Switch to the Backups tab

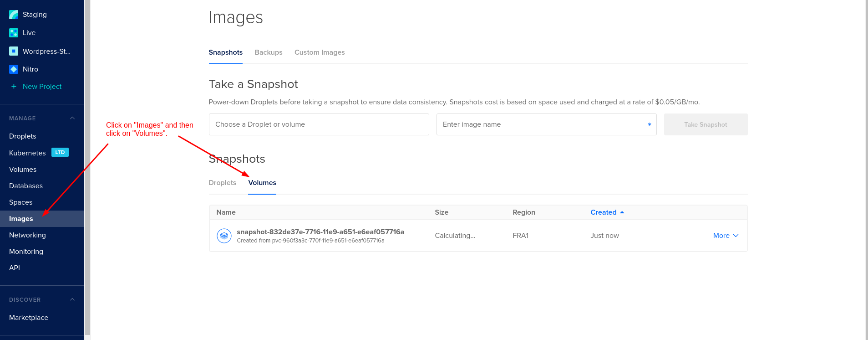(268, 52)
